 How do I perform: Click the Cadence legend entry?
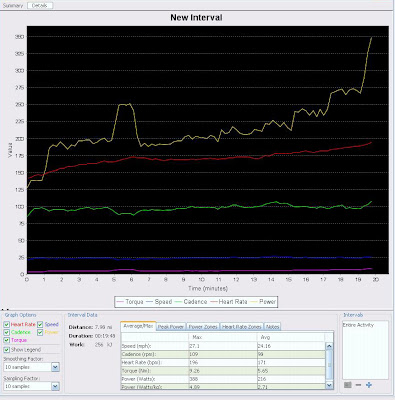click(191, 302)
